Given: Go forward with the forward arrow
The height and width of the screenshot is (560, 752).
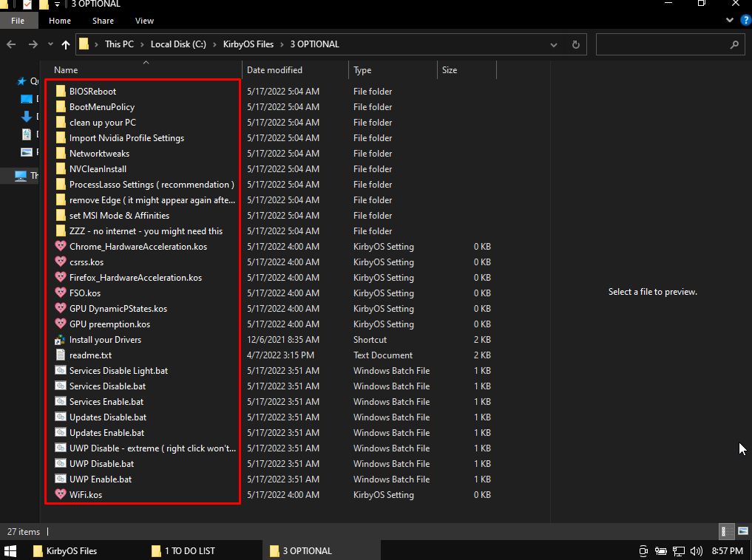Looking at the screenshot, I should (33, 44).
